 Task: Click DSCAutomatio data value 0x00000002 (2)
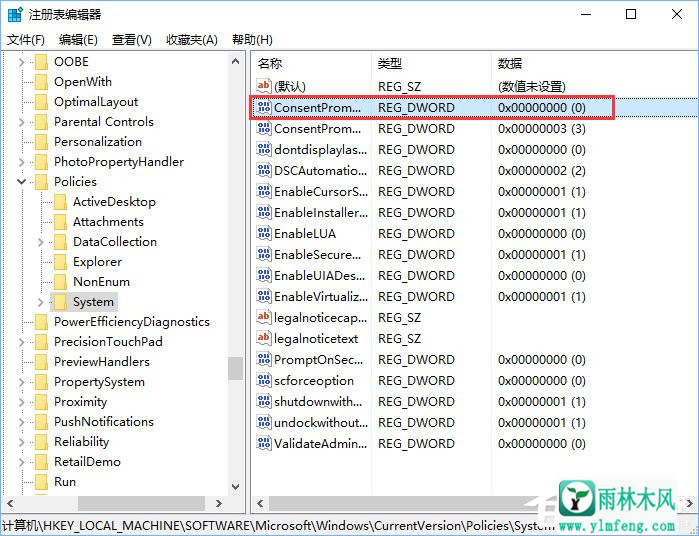click(x=542, y=170)
